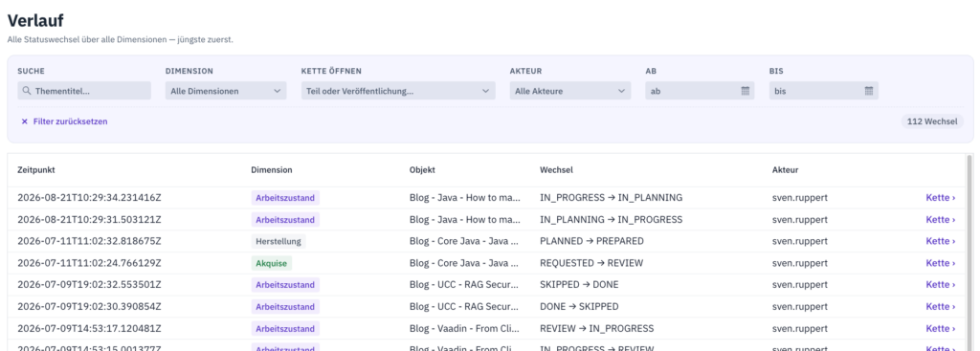Screen dimensions: 980x351
Task: Open Kette link for REVIEW → IN_PROGRESS row
Action: (941, 328)
